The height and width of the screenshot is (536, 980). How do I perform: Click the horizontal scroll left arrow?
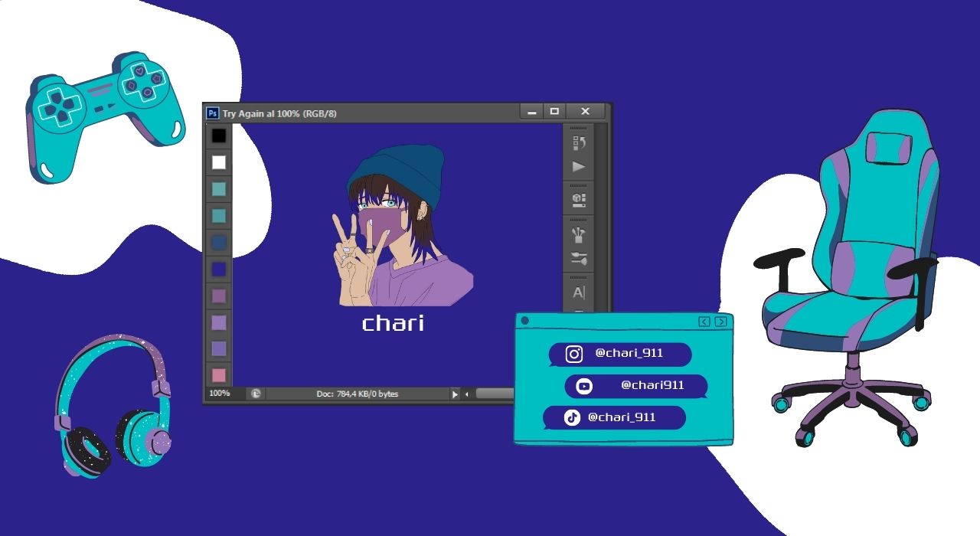(x=467, y=394)
